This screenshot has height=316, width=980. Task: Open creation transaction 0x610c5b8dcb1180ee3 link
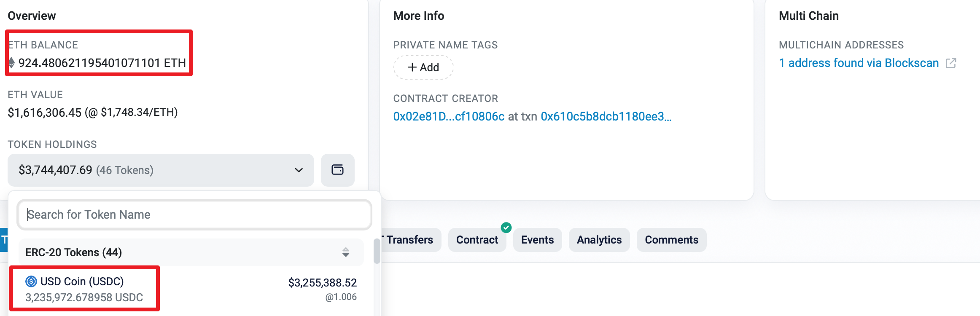(x=606, y=116)
